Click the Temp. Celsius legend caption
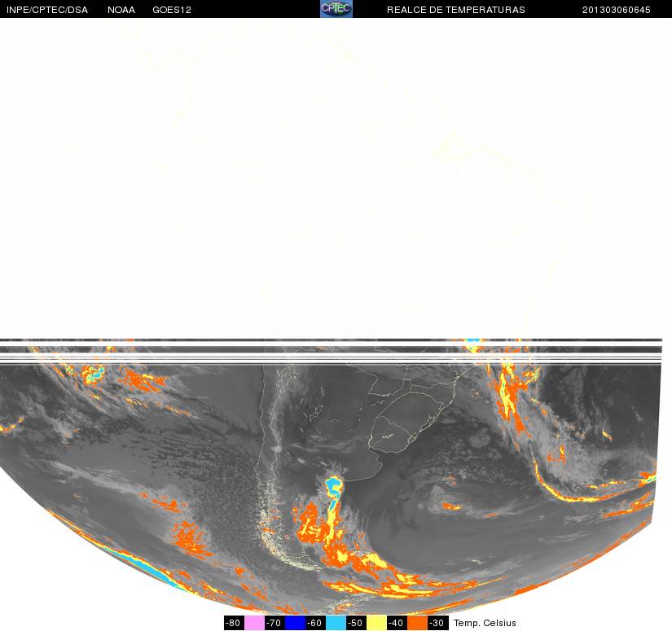Screen dimensions: 672x631 click(485, 623)
